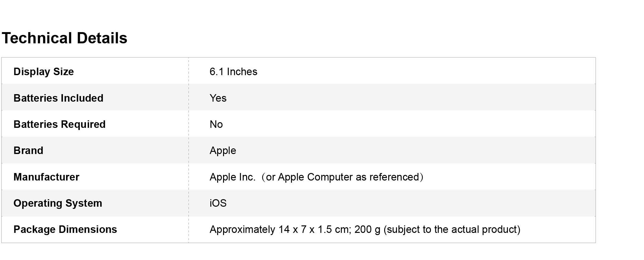Select the Package Dimensions label

coord(65,229)
